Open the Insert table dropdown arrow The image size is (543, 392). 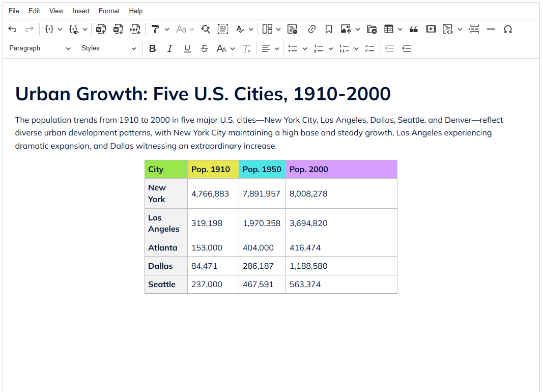[x=400, y=29]
